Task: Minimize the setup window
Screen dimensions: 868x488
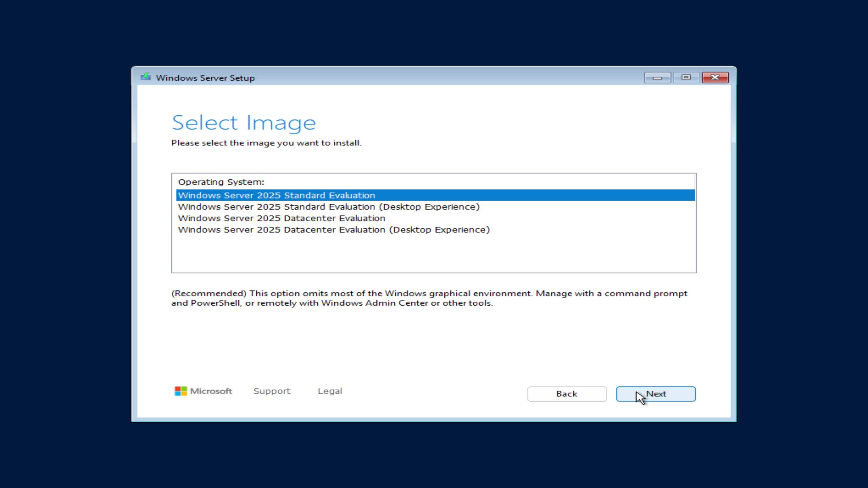Action: 657,78
